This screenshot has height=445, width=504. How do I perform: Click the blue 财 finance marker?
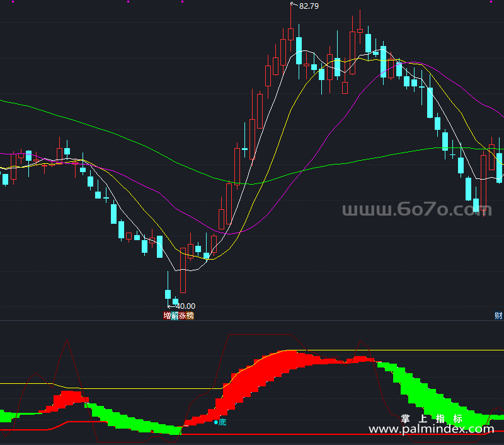498,316
